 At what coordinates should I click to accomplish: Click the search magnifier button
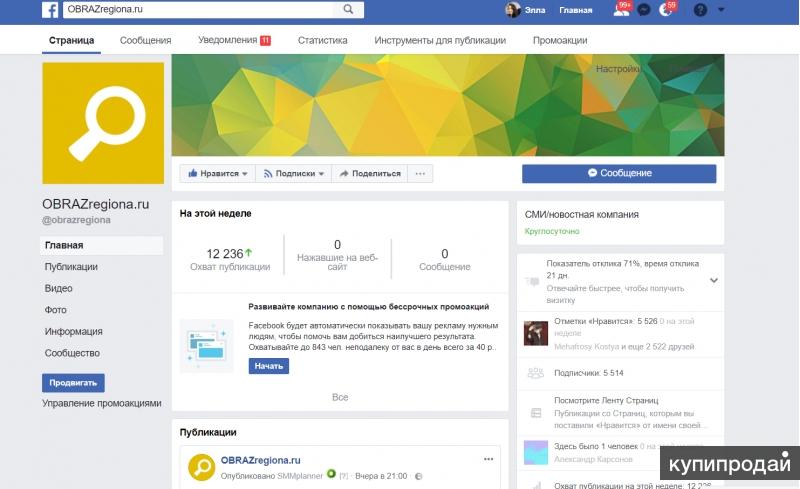348,9
